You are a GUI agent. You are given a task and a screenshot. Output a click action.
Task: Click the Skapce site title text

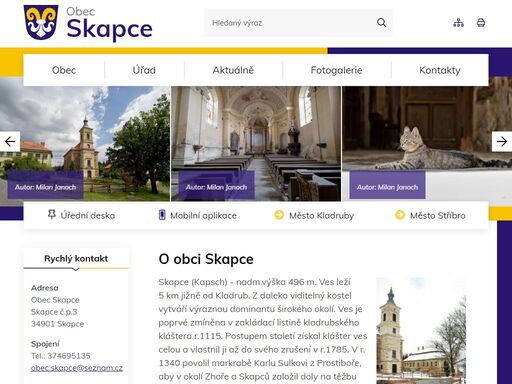pos(109,29)
